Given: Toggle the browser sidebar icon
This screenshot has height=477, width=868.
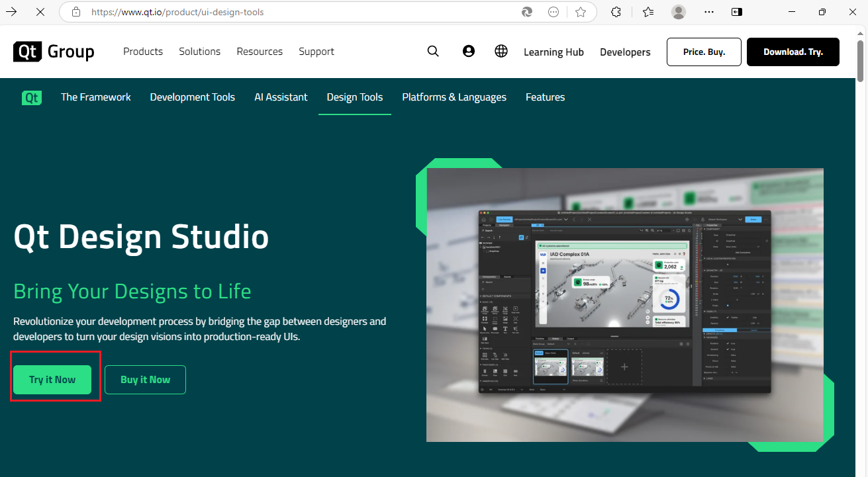Looking at the screenshot, I should pos(737,12).
